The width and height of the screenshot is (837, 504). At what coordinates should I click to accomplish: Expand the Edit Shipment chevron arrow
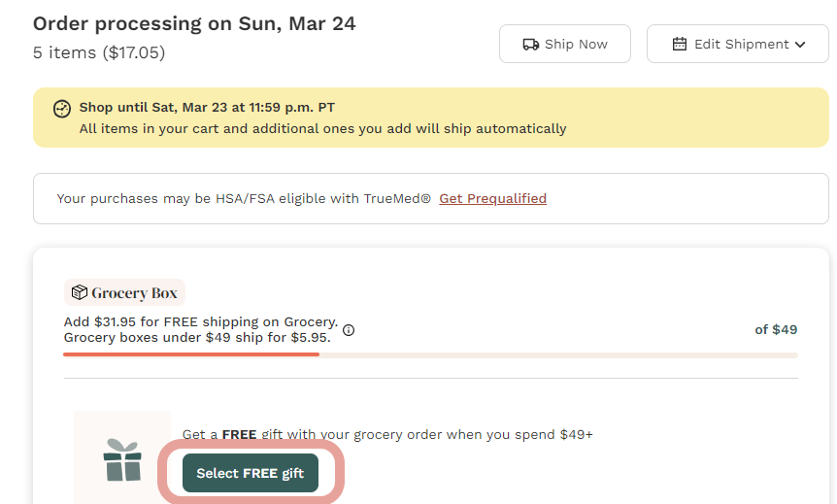click(x=800, y=44)
